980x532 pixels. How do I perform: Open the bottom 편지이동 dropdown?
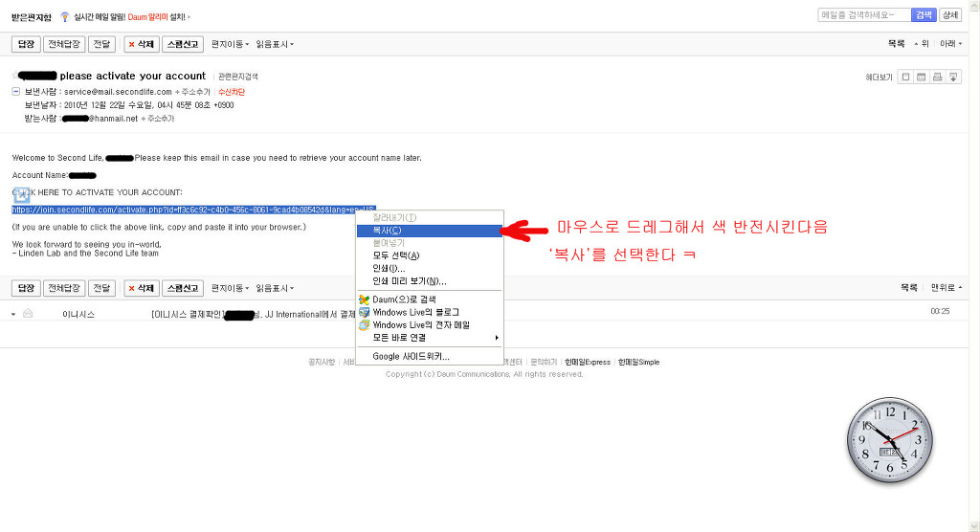point(230,288)
